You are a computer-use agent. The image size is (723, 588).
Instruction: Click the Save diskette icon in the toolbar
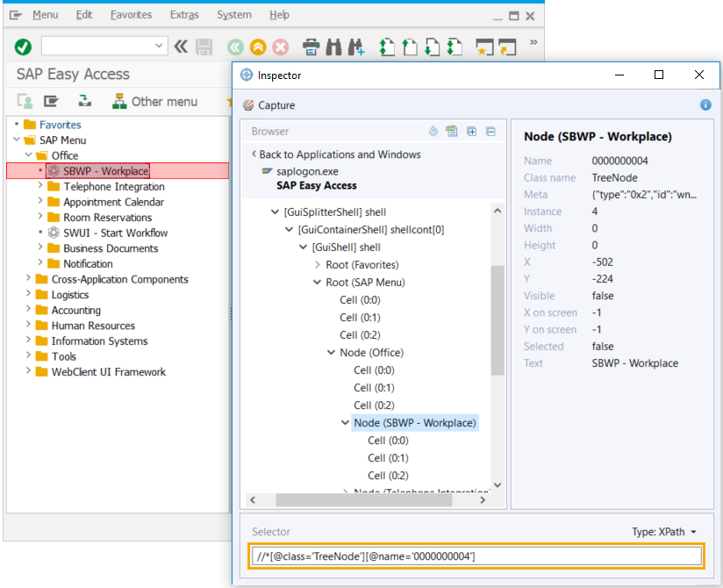[x=204, y=47]
